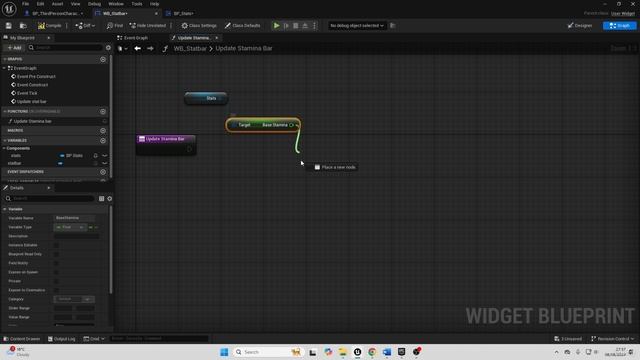
Task: Toggle Blueprint Read Only checkbox
Action: [56, 254]
